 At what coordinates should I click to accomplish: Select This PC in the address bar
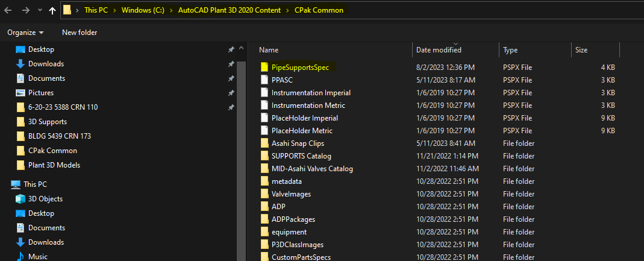pos(96,10)
